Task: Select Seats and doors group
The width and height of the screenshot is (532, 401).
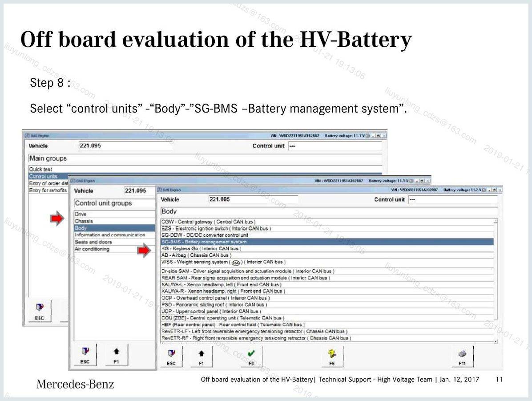Action: tap(114, 242)
